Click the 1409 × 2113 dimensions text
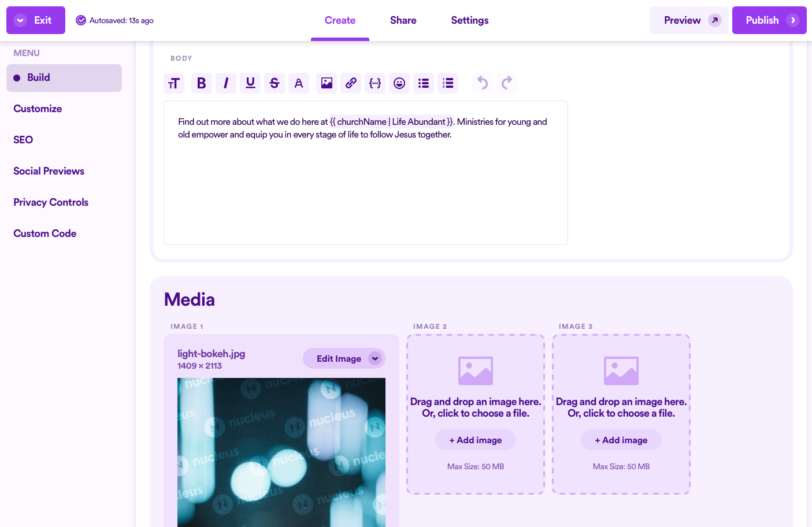 click(199, 366)
